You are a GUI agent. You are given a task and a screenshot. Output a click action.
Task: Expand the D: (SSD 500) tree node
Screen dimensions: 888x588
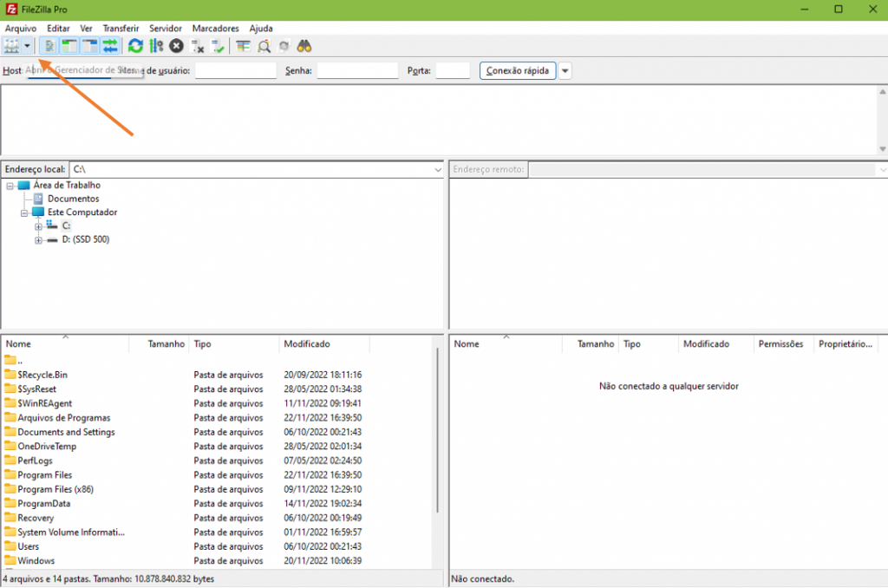(x=38, y=240)
